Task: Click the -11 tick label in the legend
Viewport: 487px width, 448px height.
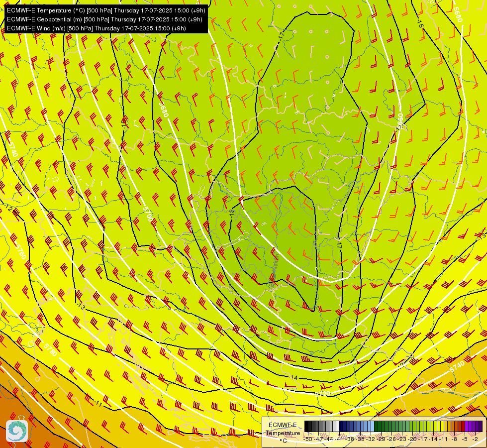Action: point(444,439)
